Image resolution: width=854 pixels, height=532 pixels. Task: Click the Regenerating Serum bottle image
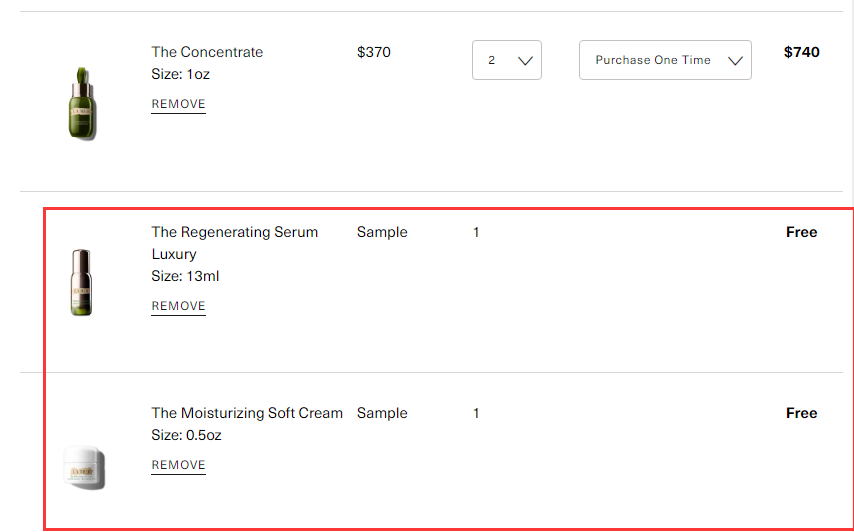click(x=82, y=282)
